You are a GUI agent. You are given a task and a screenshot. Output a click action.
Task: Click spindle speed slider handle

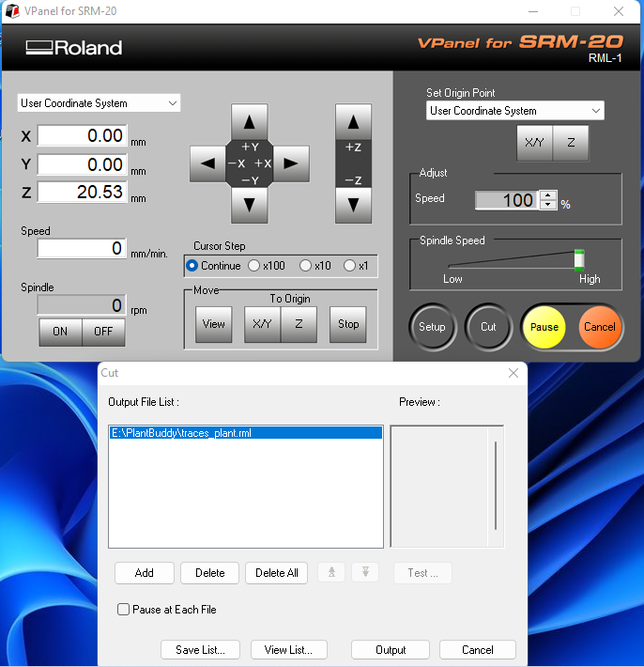coord(579,260)
